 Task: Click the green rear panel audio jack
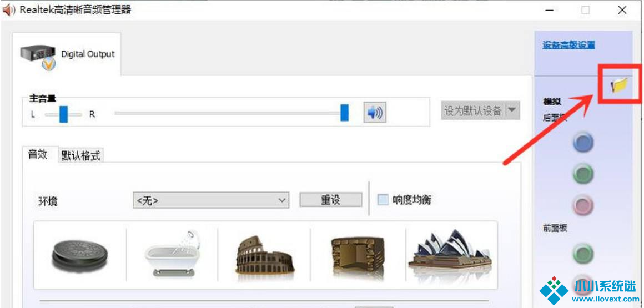583,173
